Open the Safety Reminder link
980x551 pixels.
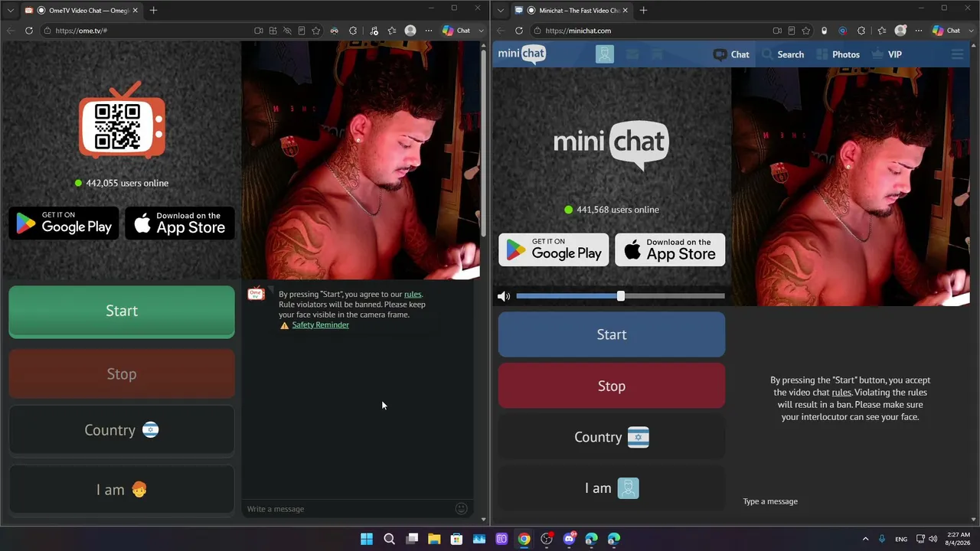[320, 324]
